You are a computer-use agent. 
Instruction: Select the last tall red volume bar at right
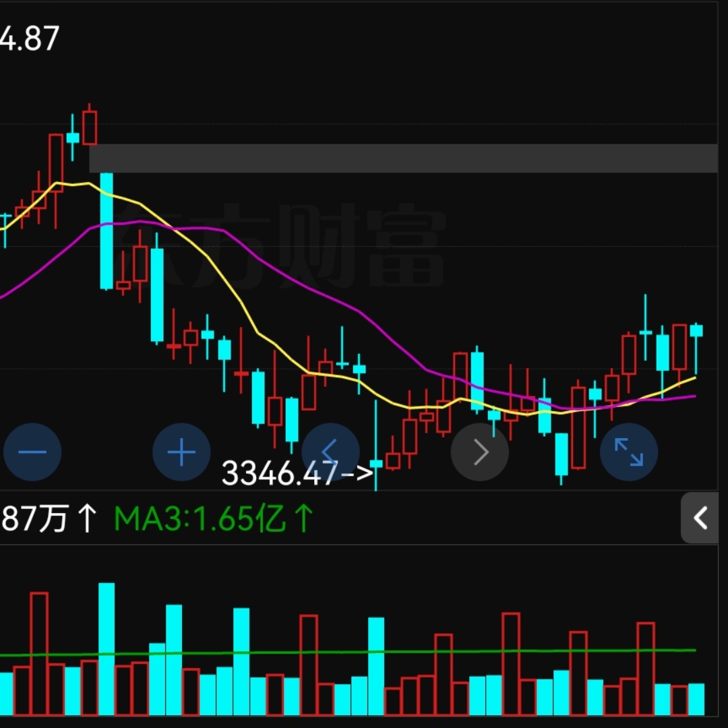coord(646,667)
